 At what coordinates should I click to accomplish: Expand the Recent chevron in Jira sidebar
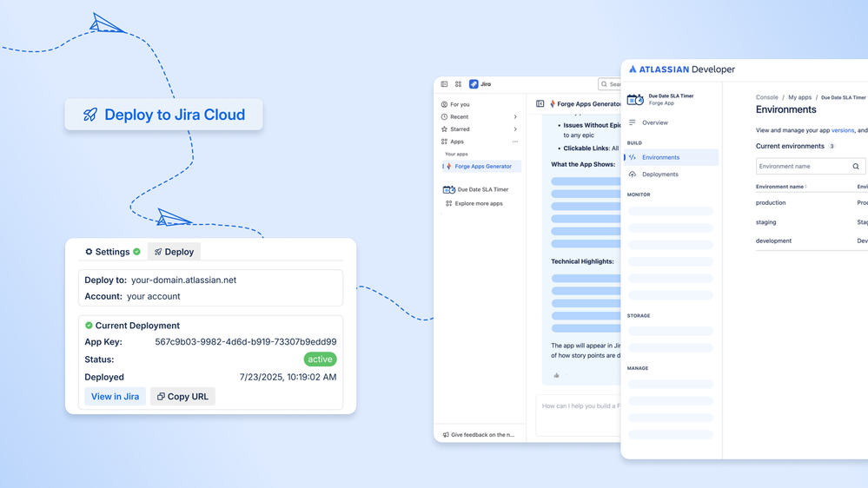pos(515,116)
